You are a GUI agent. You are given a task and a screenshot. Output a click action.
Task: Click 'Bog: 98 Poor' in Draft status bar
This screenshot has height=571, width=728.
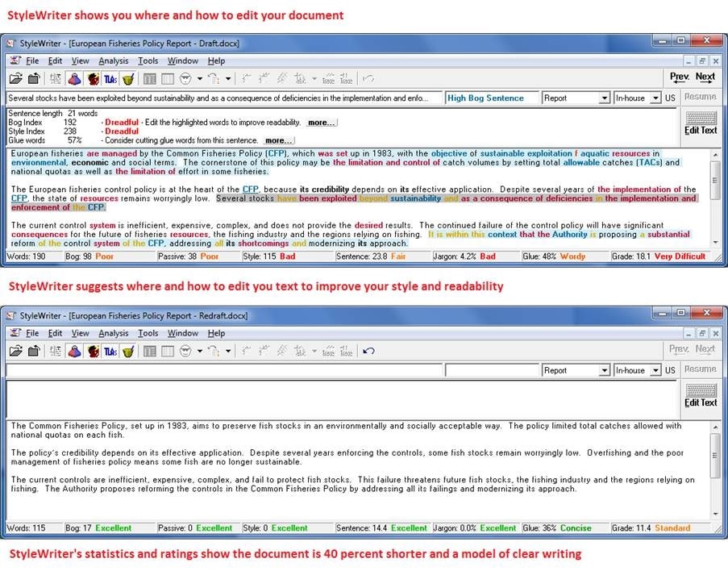(89, 256)
